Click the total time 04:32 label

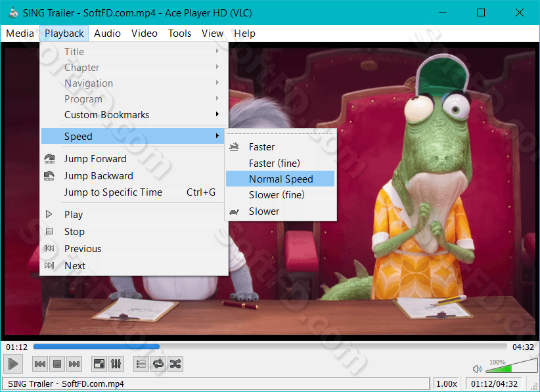(523, 347)
